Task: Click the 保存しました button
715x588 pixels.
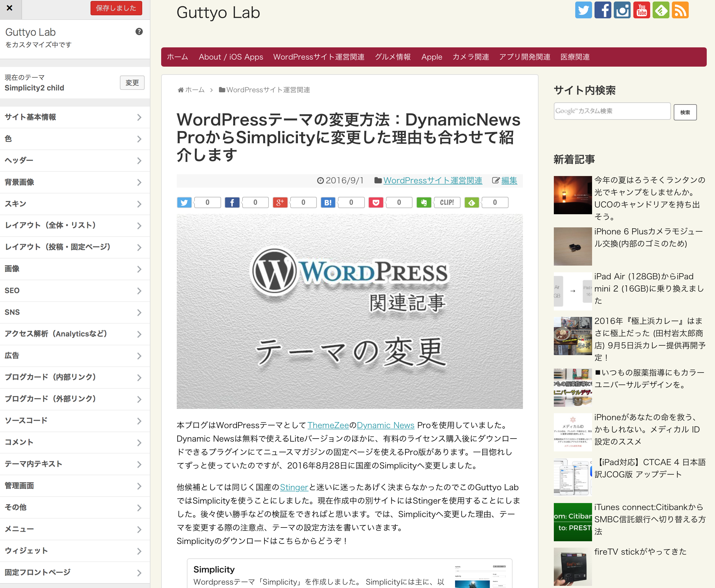Action: [116, 8]
